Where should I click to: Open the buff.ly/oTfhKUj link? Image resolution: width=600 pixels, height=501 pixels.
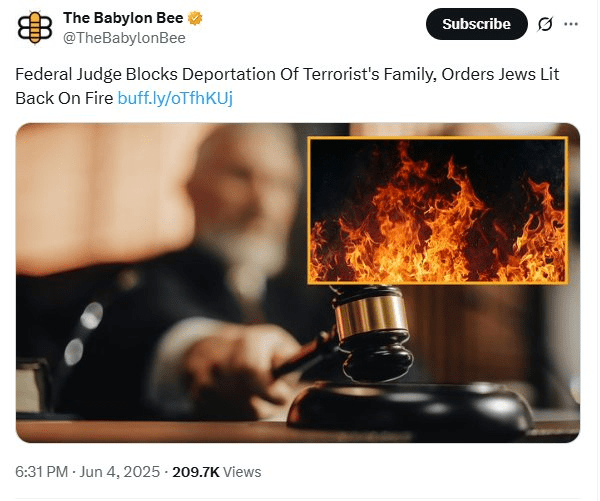click(175, 98)
